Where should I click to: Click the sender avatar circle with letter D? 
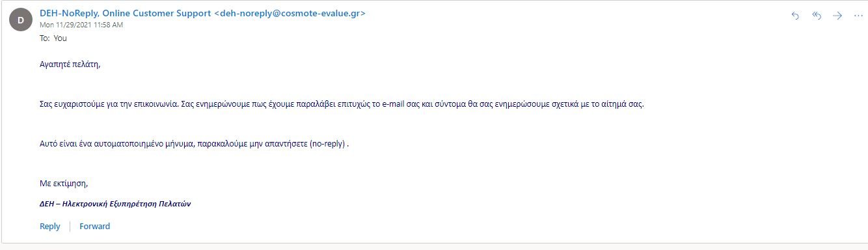pos(20,20)
